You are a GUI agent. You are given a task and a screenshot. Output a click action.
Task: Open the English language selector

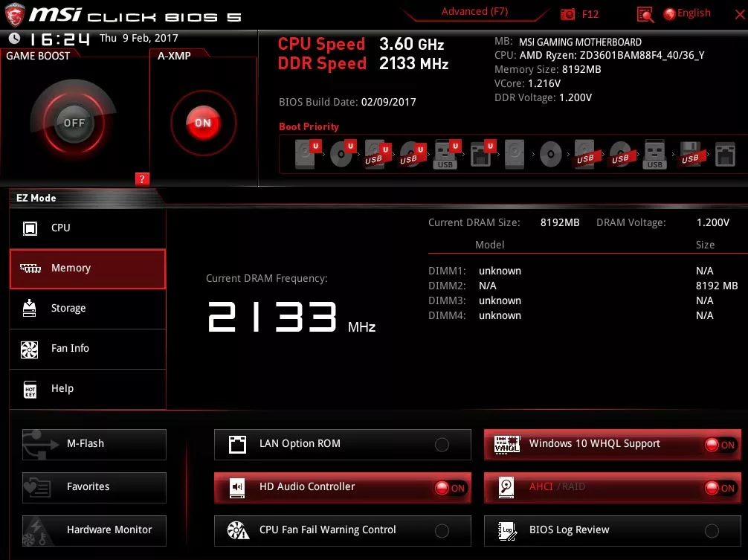coord(686,13)
